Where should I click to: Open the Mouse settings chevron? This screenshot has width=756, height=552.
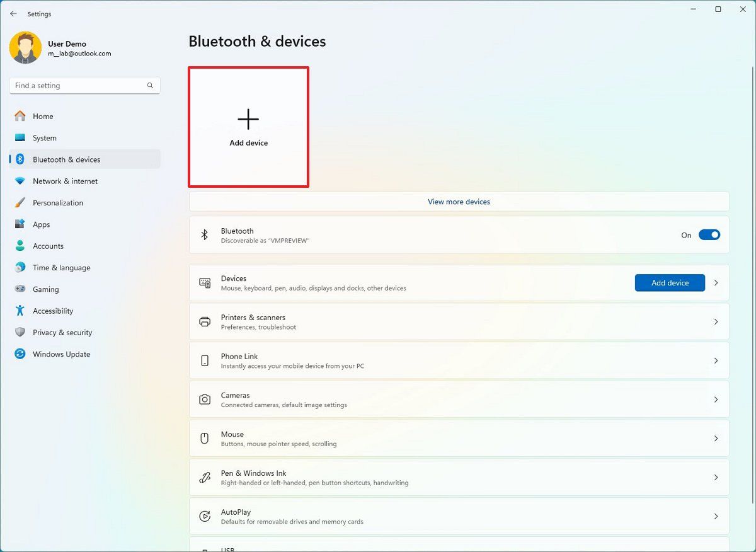point(716,438)
